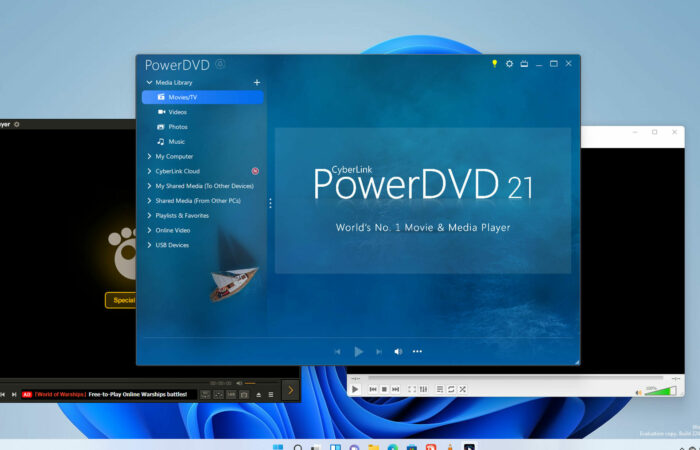Take a screen capture in GOM Player
Viewport: 700px width, 450px height.
point(244,395)
